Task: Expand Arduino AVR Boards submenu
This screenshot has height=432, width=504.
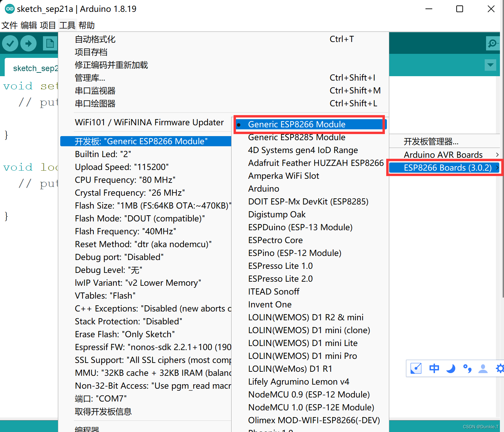Action: [x=444, y=155]
